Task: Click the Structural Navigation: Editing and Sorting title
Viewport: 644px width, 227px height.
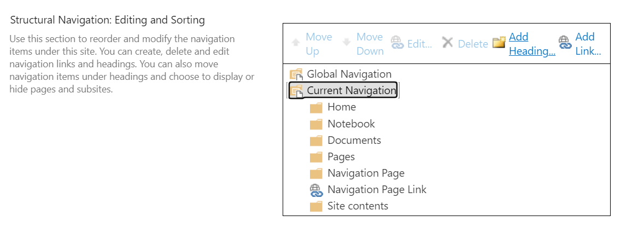Action: (x=107, y=20)
